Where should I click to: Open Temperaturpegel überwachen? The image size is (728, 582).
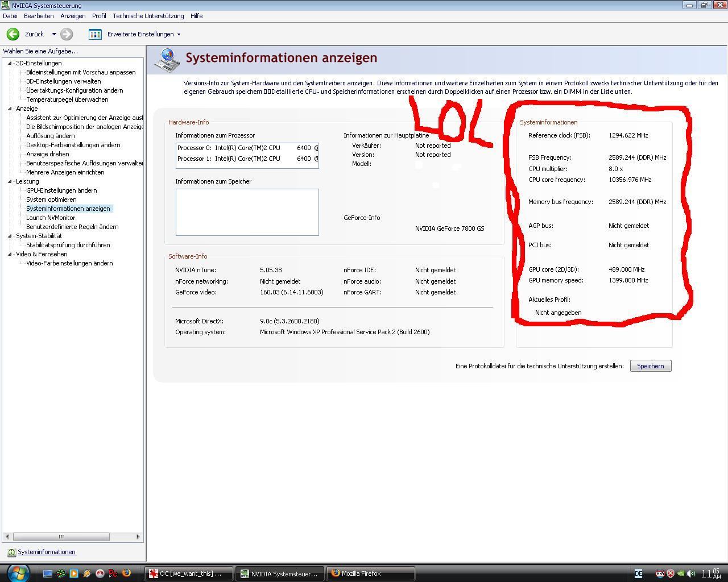[x=67, y=99]
